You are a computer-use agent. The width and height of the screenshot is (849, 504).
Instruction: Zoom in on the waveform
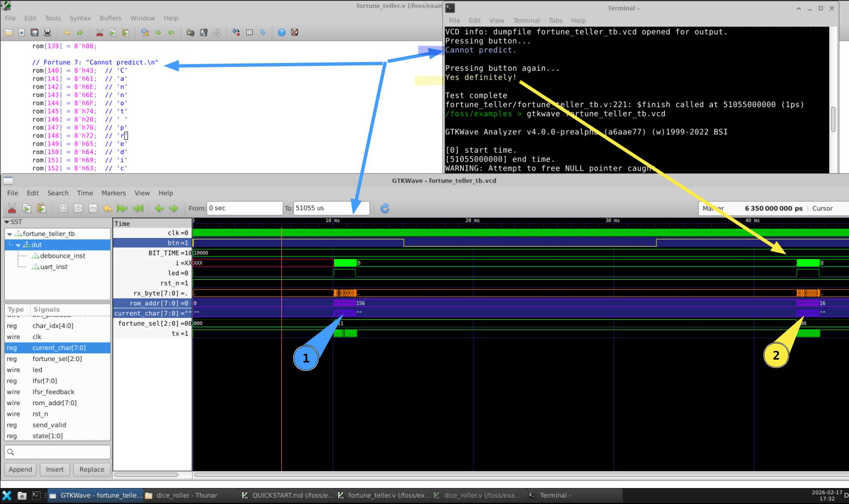click(x=78, y=208)
